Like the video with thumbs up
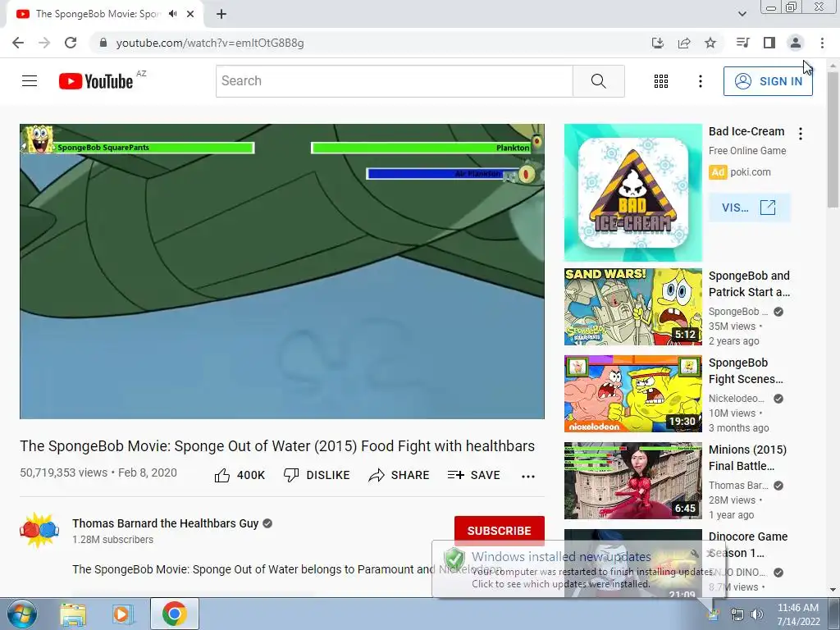 tap(240, 475)
